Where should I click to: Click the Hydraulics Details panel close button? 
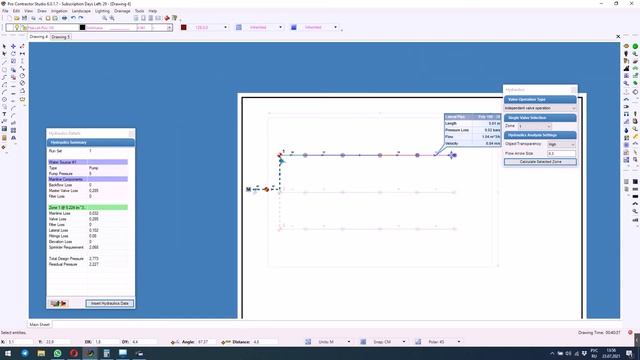pyautogui.click(x=131, y=133)
